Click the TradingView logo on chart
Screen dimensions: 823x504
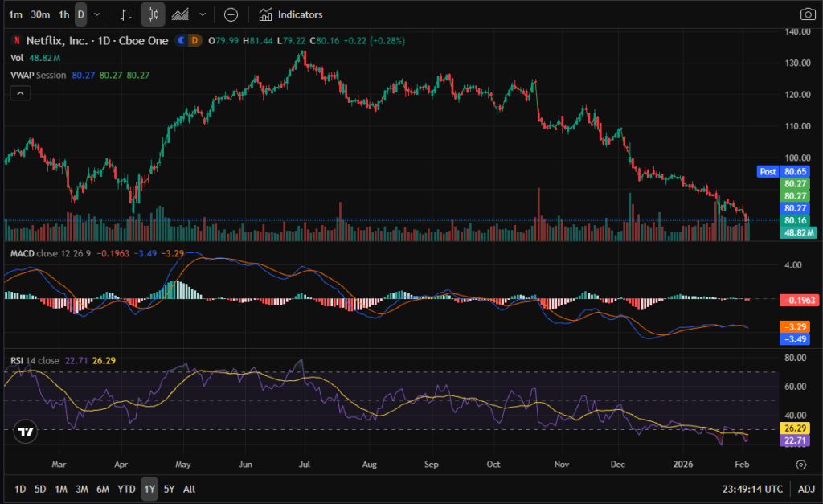[x=26, y=431]
